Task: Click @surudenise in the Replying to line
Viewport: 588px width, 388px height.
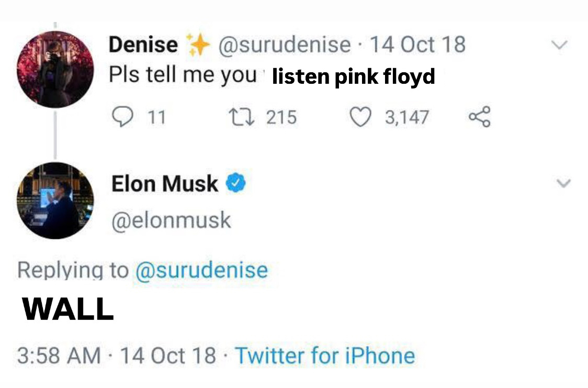Action: [201, 270]
